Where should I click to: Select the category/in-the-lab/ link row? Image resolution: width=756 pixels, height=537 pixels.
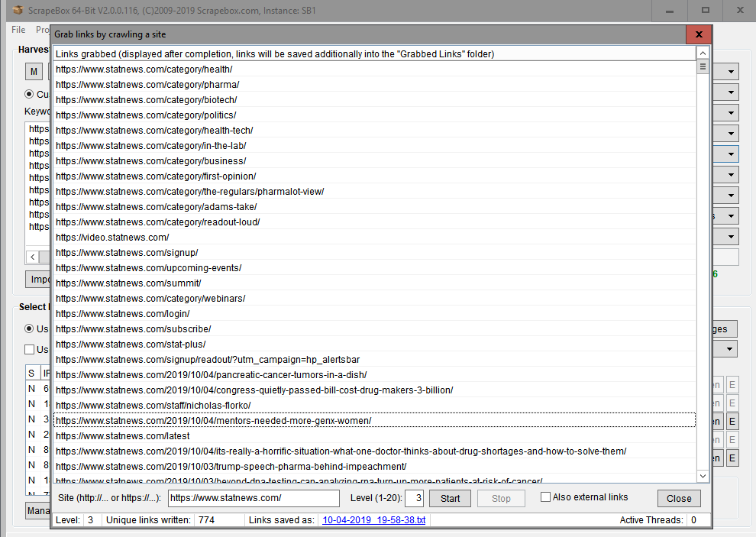point(375,146)
